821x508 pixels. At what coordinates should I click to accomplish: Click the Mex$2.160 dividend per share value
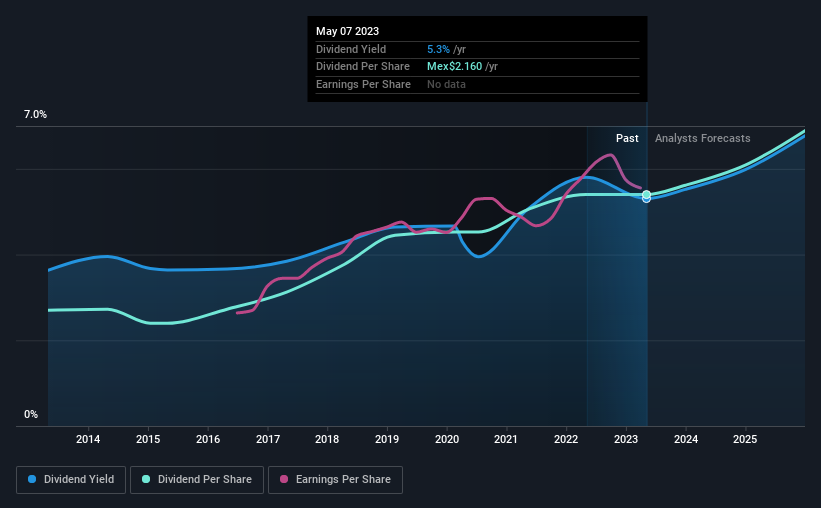[x=454, y=67]
